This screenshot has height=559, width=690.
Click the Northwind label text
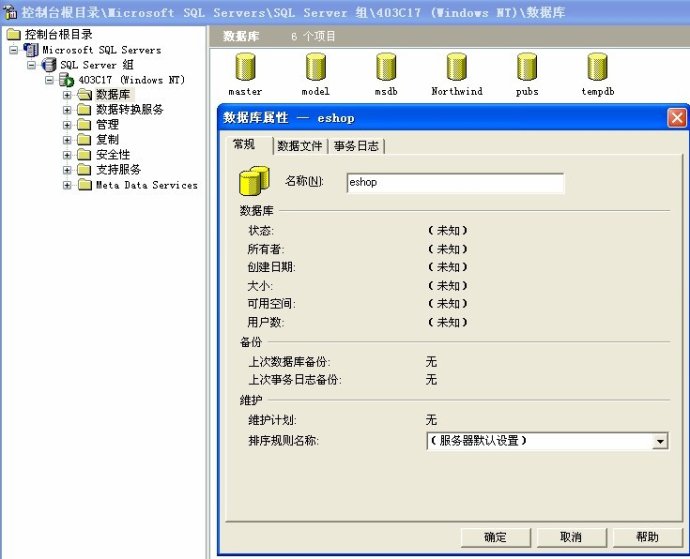[457, 92]
